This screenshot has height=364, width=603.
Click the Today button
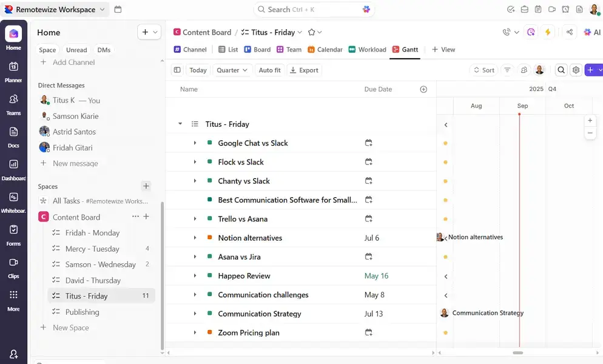coord(198,70)
